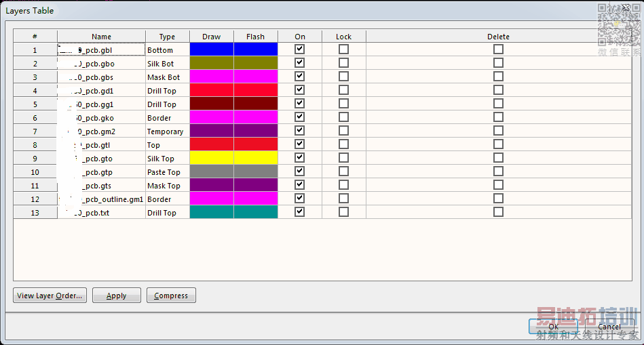
Task: Open the Type cell reading Silk Top
Action: point(168,159)
